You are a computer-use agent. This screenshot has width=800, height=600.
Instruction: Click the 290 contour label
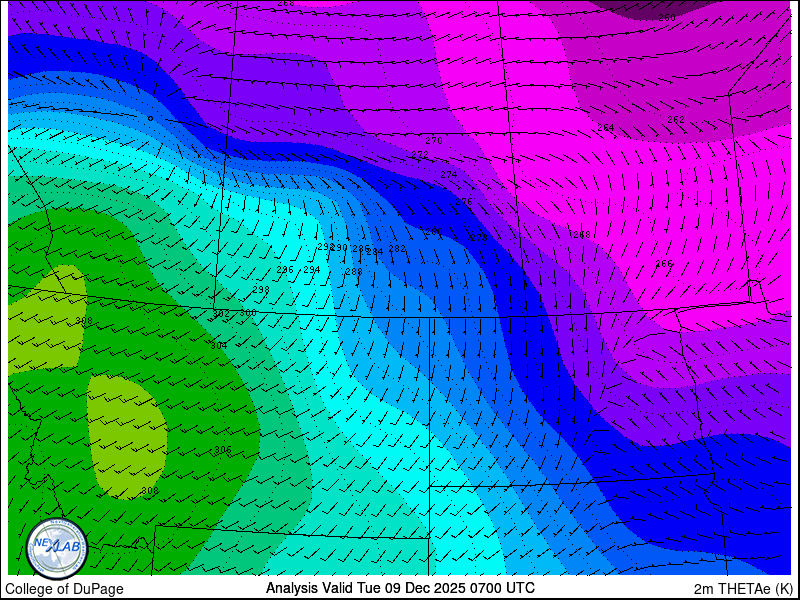pos(339,248)
